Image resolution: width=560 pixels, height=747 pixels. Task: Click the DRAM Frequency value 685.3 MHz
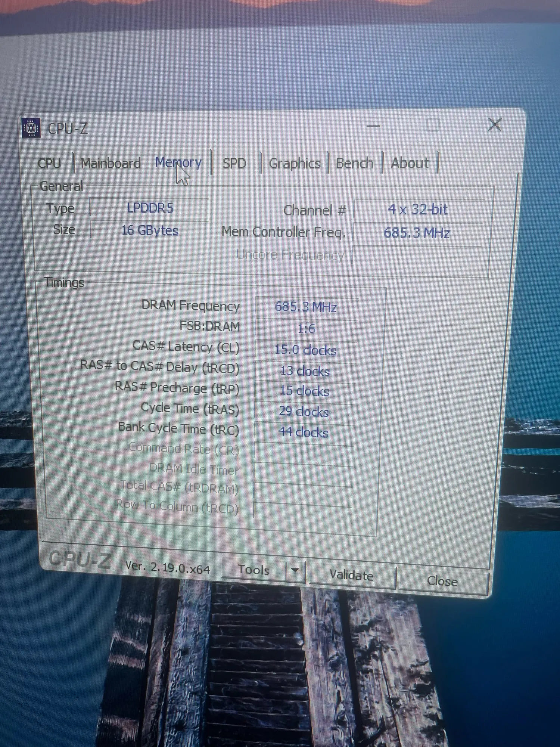[306, 307]
